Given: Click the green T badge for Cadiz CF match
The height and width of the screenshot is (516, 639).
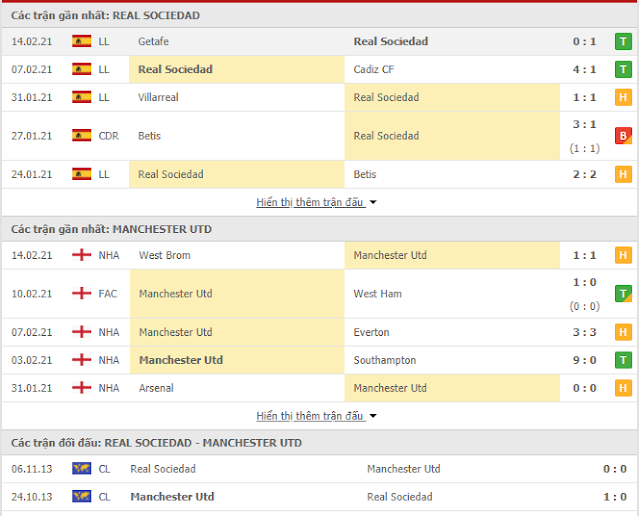Looking at the screenshot, I should pos(623,69).
